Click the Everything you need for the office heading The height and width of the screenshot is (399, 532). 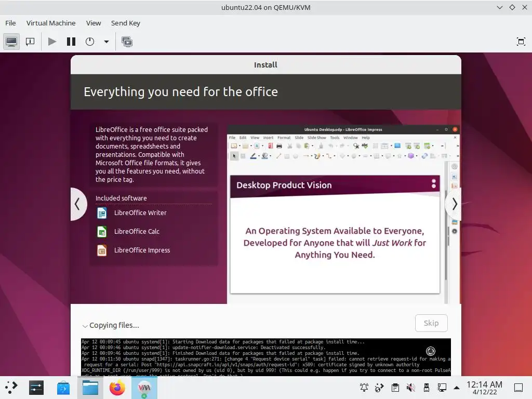pos(181,92)
